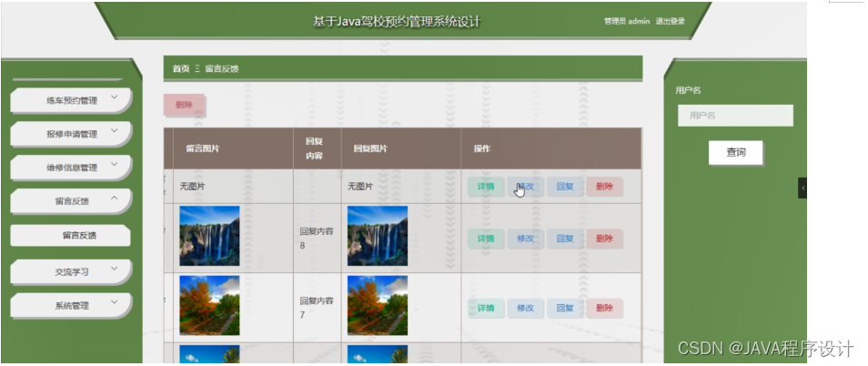The width and height of the screenshot is (868, 366).
Task: Click 详情 in the 无图片 row
Action: click(x=486, y=187)
